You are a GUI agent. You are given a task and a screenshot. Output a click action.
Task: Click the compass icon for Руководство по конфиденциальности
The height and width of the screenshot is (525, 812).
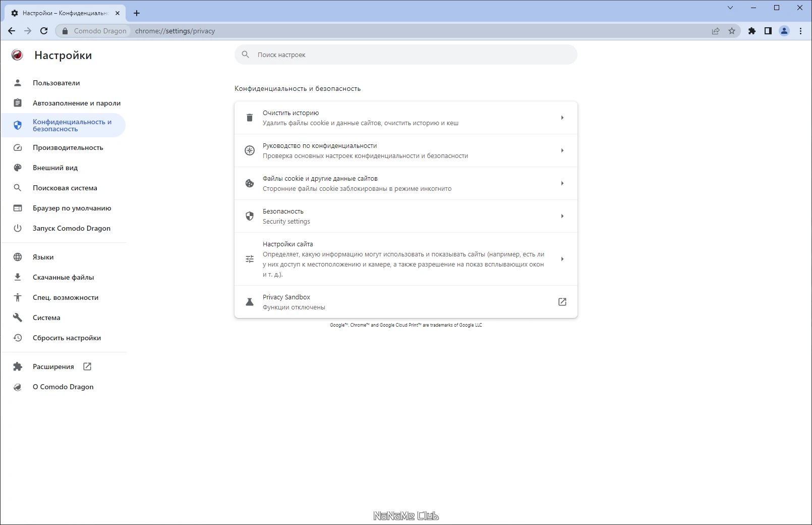250,150
